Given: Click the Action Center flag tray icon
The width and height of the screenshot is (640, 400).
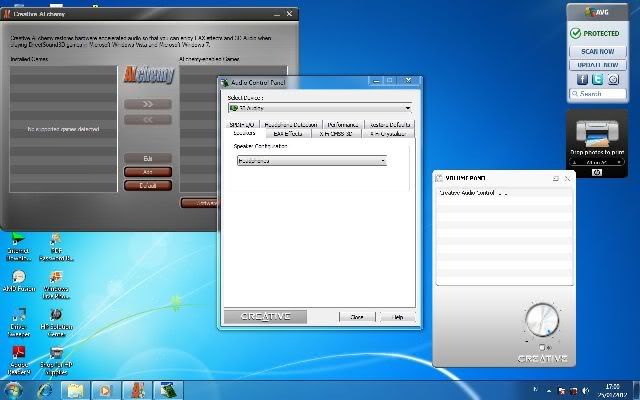Looking at the screenshot, I should [x=562, y=391].
